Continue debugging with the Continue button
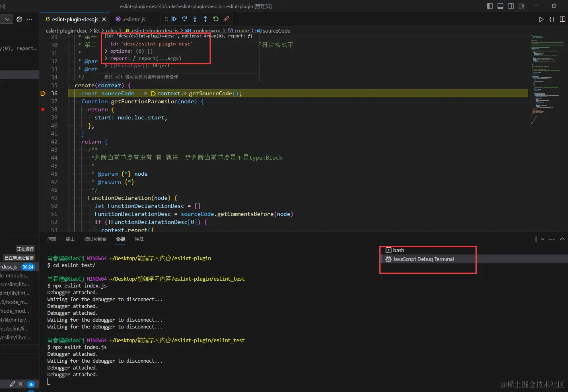Image resolution: width=568 pixels, height=392 pixels. 174,19
